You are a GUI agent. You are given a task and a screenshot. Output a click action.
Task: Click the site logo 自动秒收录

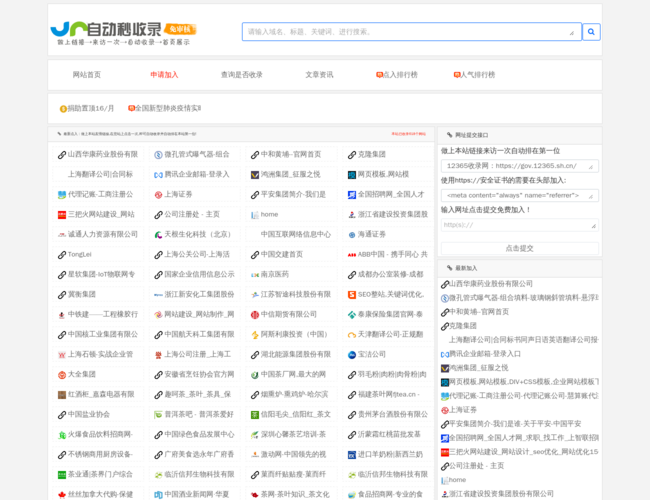click(124, 32)
